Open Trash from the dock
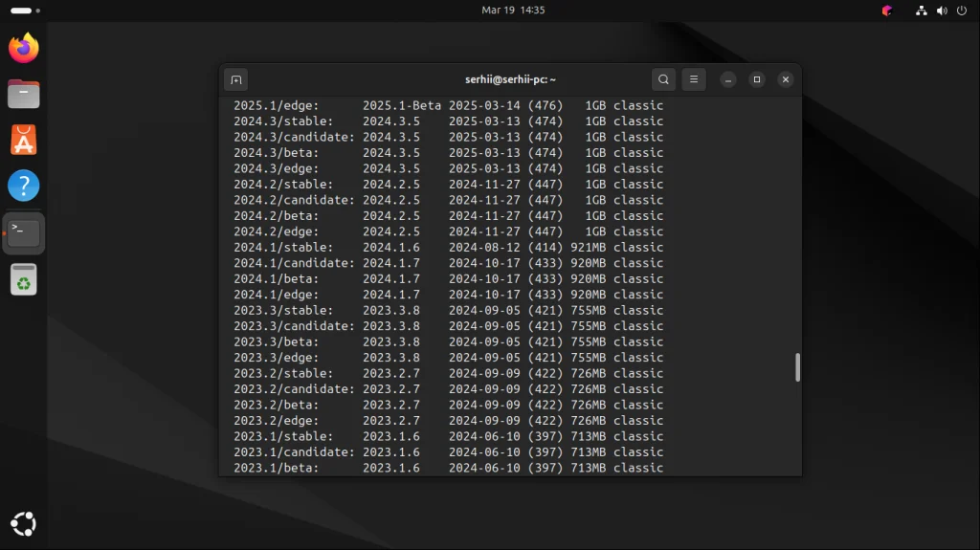980x550 pixels. click(x=24, y=279)
